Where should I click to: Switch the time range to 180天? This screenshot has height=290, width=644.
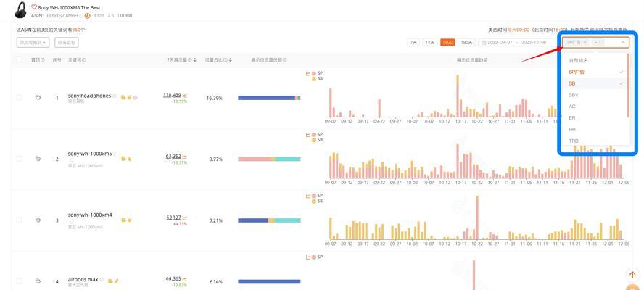click(x=466, y=42)
